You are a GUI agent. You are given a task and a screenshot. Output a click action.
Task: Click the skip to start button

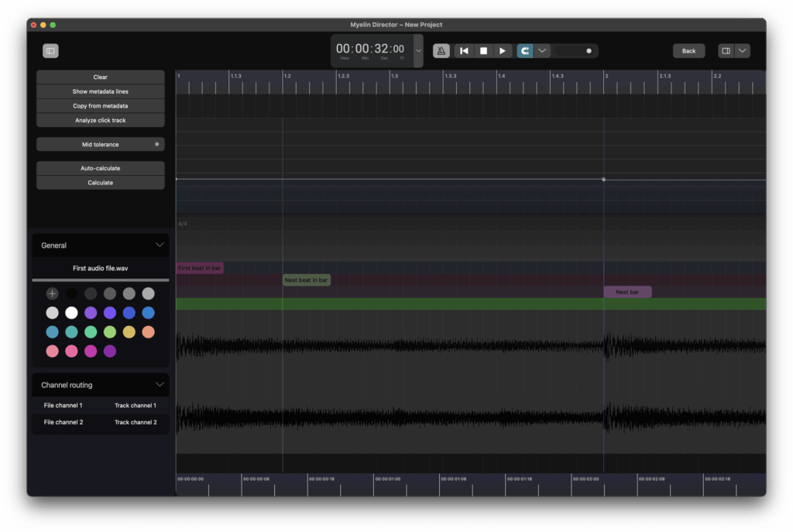464,51
